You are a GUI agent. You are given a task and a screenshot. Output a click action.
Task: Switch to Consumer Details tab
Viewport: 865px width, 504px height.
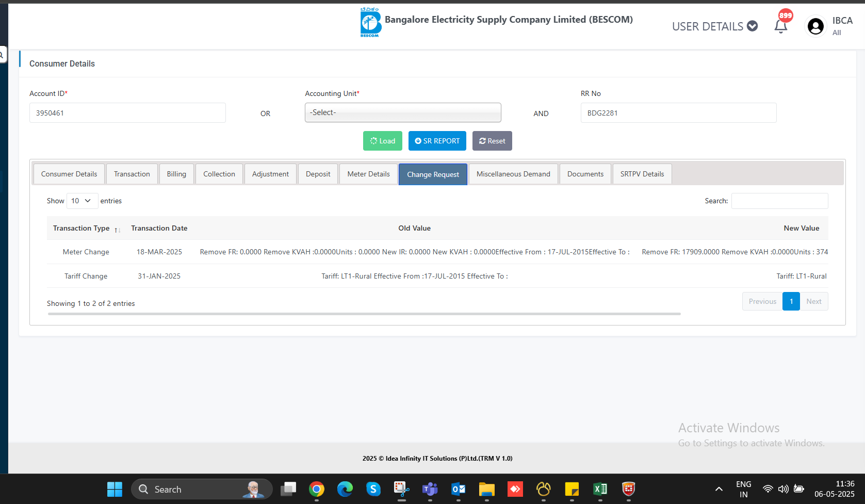(x=69, y=174)
